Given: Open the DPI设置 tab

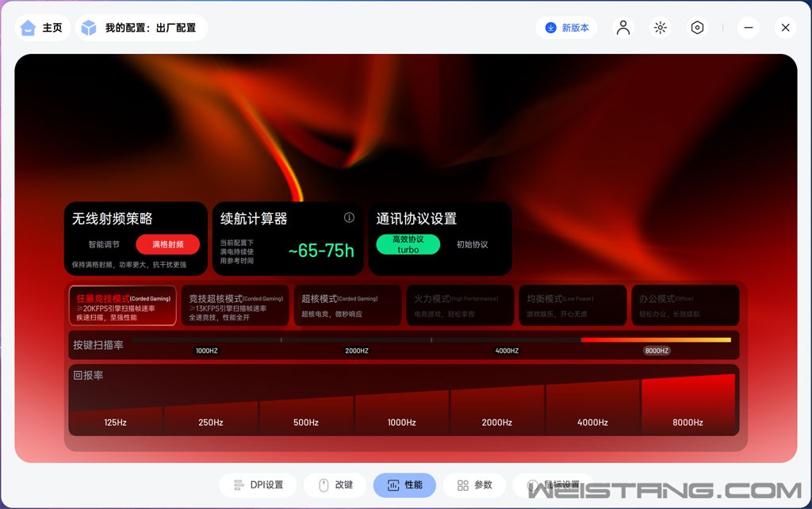Looking at the screenshot, I should point(258,484).
